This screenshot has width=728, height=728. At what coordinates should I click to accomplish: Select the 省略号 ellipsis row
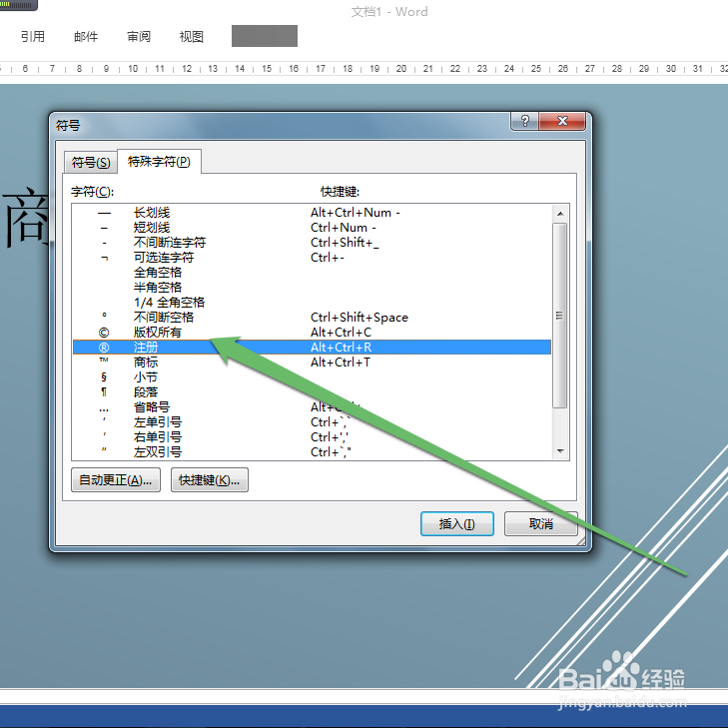point(312,407)
